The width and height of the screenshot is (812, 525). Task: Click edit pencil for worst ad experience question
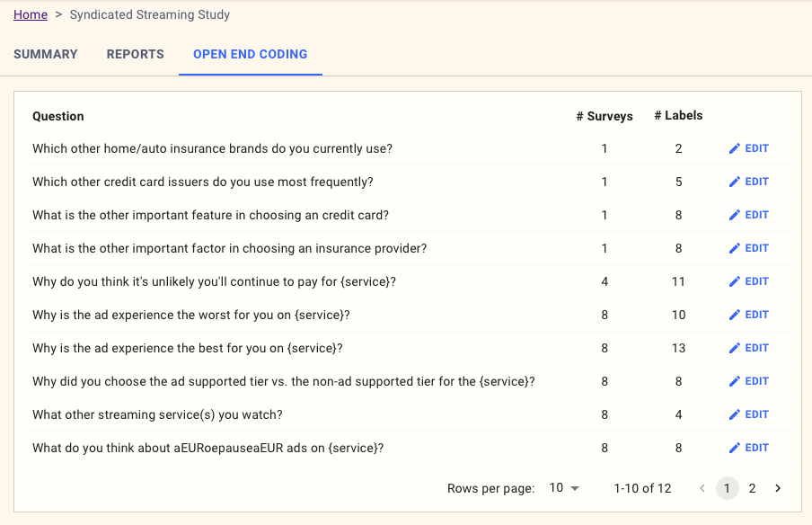point(735,315)
